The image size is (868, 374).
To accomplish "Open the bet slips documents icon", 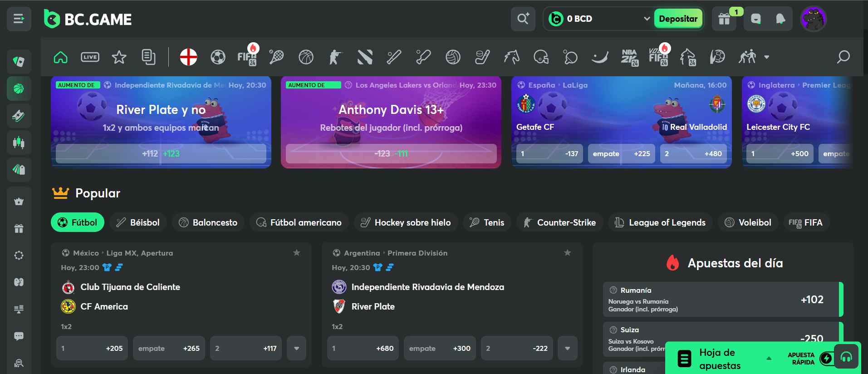I will tap(148, 57).
